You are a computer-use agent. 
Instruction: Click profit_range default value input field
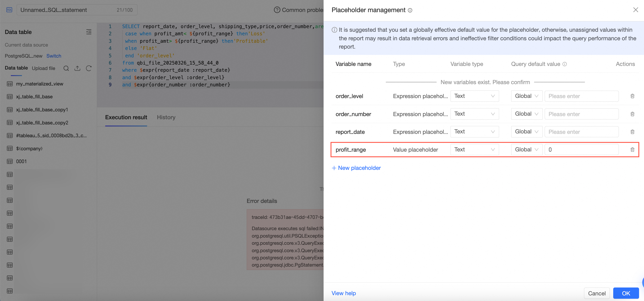[x=581, y=150]
